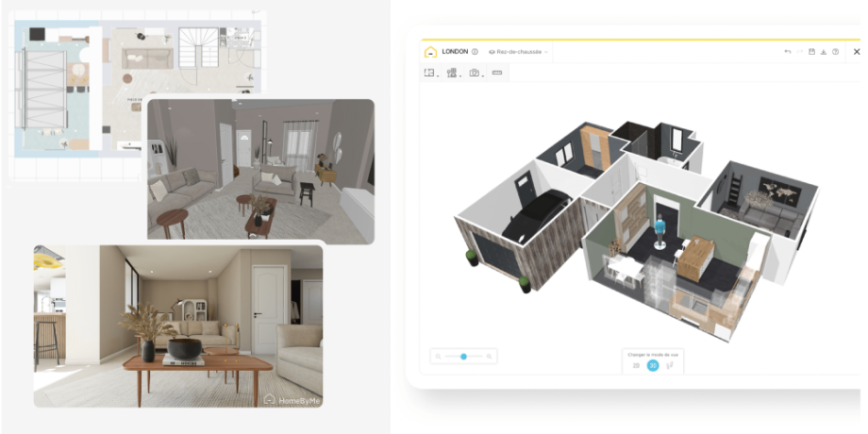The image size is (868, 434).
Task: Click the LONDON project name
Action: tap(455, 52)
